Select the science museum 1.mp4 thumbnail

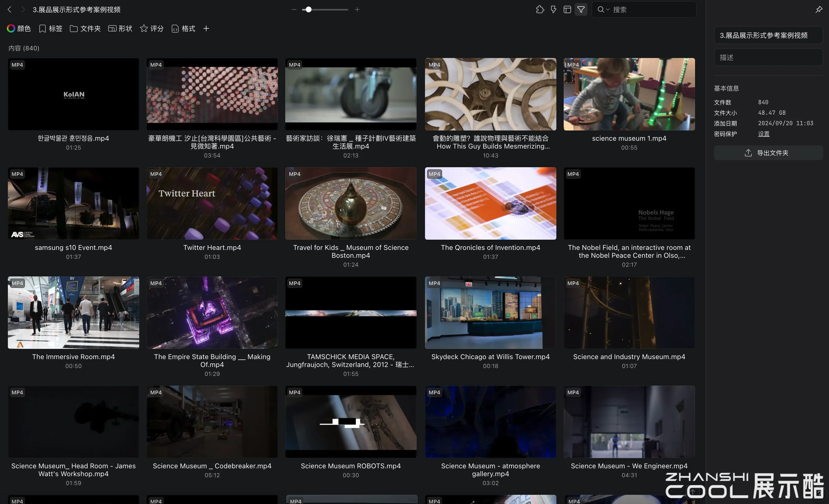point(629,94)
